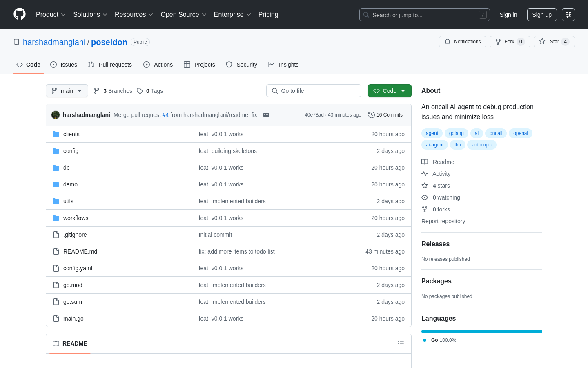The width and height of the screenshot is (588, 368).
Task: Switch to the Insights tab
Action: 283,65
